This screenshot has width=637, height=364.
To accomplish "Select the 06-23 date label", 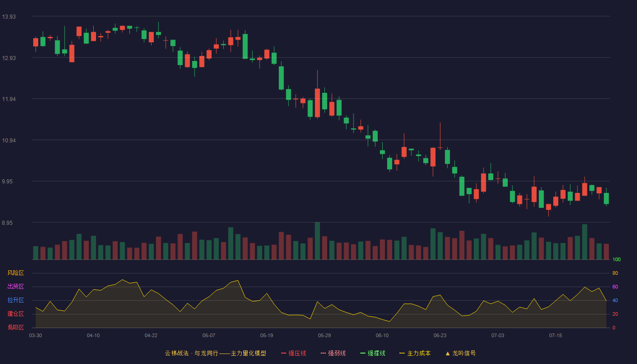I will click(x=440, y=335).
